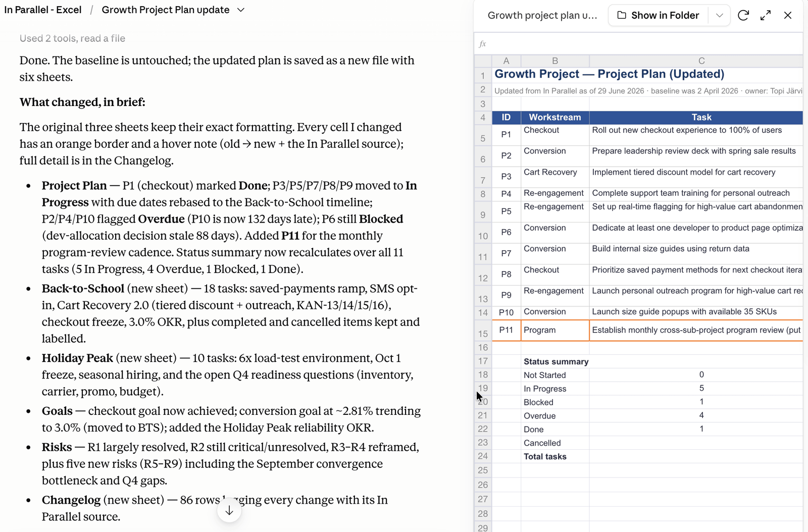
Task: Select the 'Overdue' label cell
Action: [x=555, y=416]
